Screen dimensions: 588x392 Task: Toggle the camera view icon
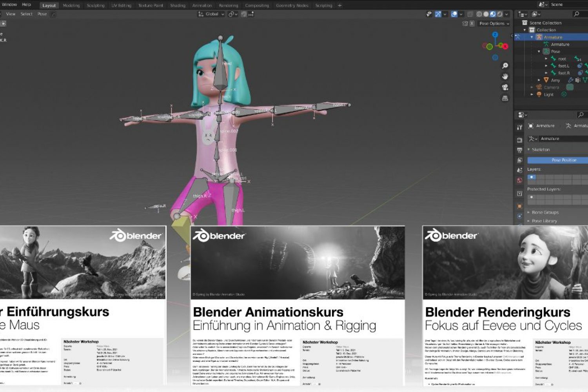[x=505, y=87]
